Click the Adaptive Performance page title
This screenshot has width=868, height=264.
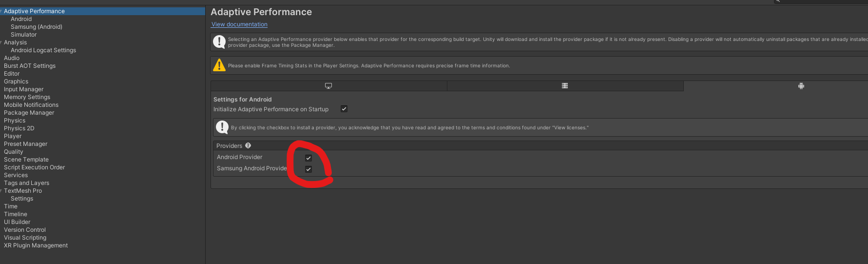pyautogui.click(x=261, y=12)
